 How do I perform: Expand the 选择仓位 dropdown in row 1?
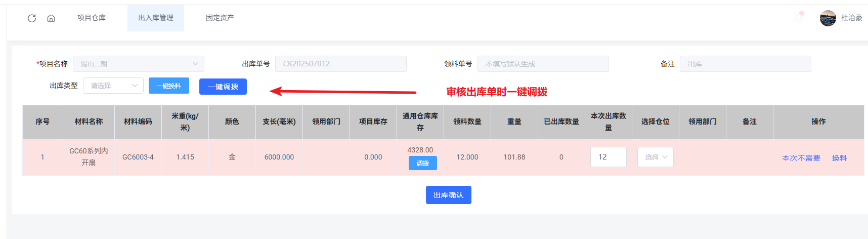656,157
